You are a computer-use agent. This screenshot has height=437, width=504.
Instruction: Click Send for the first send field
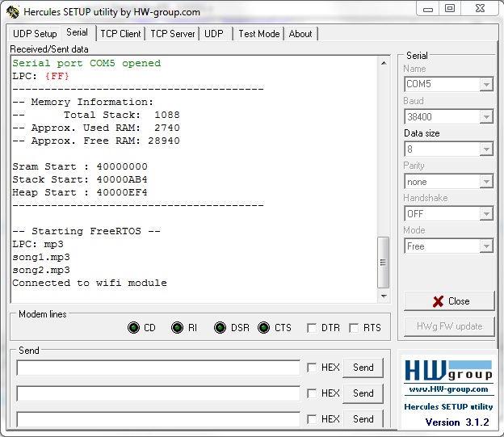[x=363, y=368]
